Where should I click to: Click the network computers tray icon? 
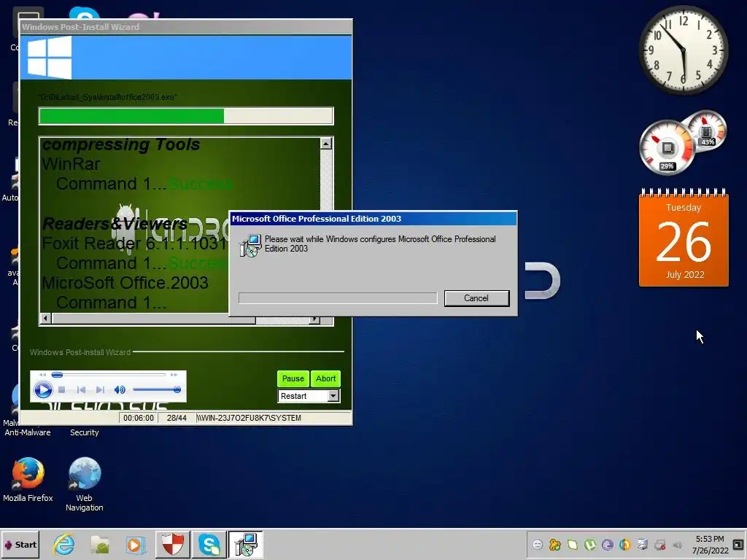(x=642, y=545)
